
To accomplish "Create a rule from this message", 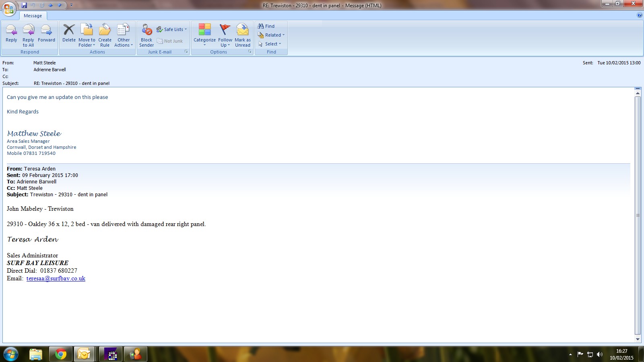I will [x=105, y=35].
